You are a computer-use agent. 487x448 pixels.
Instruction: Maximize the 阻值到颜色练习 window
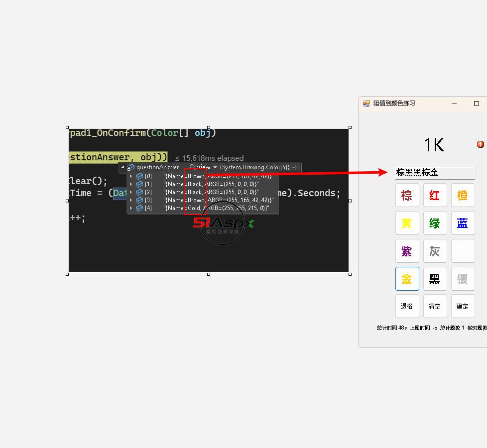point(477,104)
